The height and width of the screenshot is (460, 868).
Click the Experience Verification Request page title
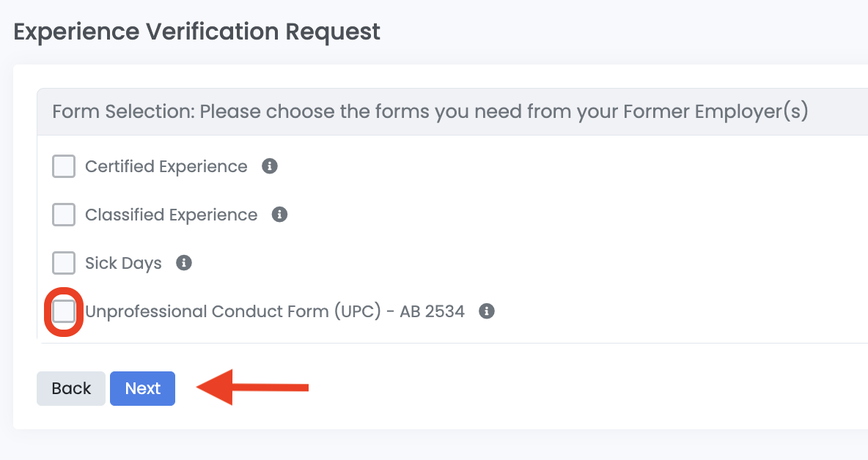click(196, 31)
